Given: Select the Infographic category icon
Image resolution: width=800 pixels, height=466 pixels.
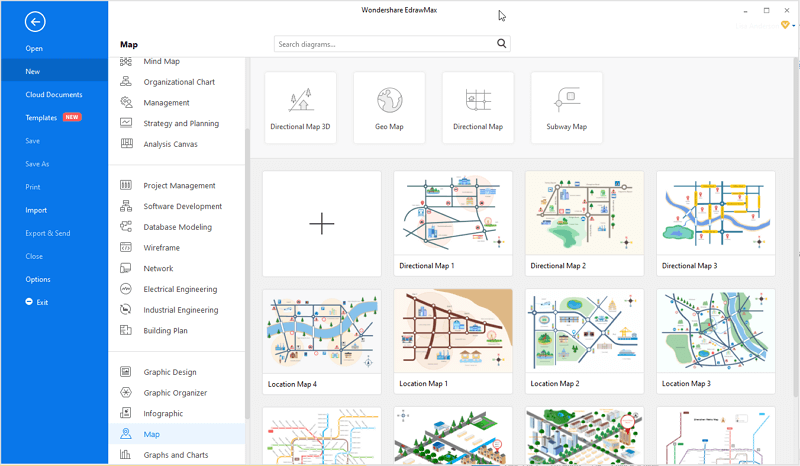Looking at the screenshot, I should pos(126,413).
